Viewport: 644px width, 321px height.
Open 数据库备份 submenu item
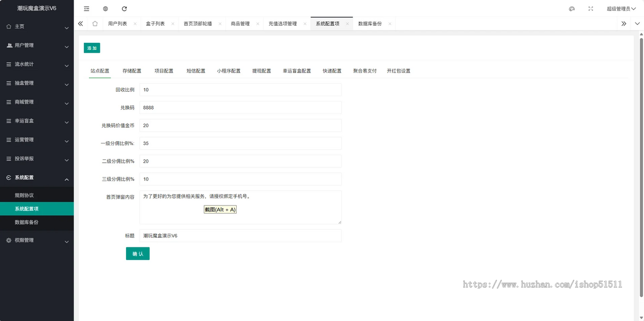tap(36, 222)
